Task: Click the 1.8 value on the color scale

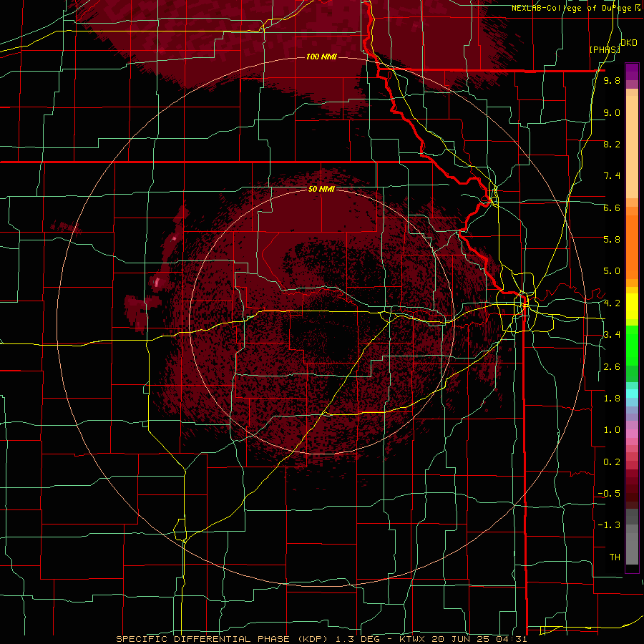Action: (x=612, y=399)
